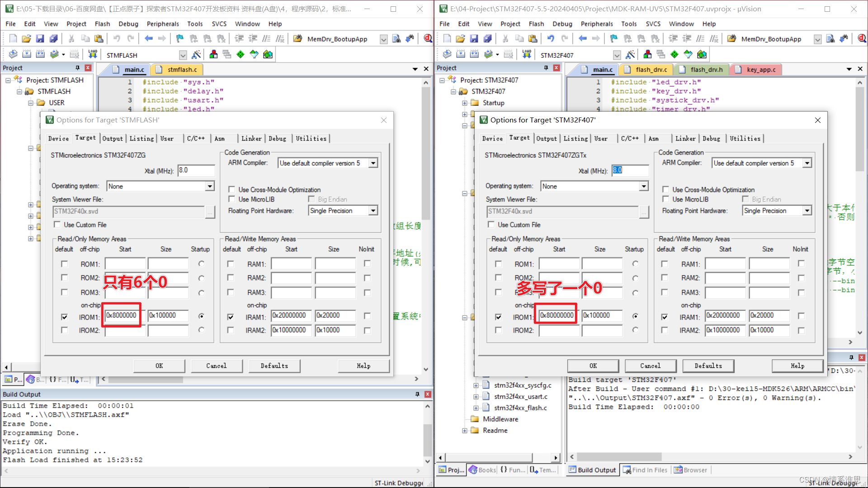This screenshot has width=868, height=488.
Task: Open Flash menu in right window
Action: [x=536, y=24]
